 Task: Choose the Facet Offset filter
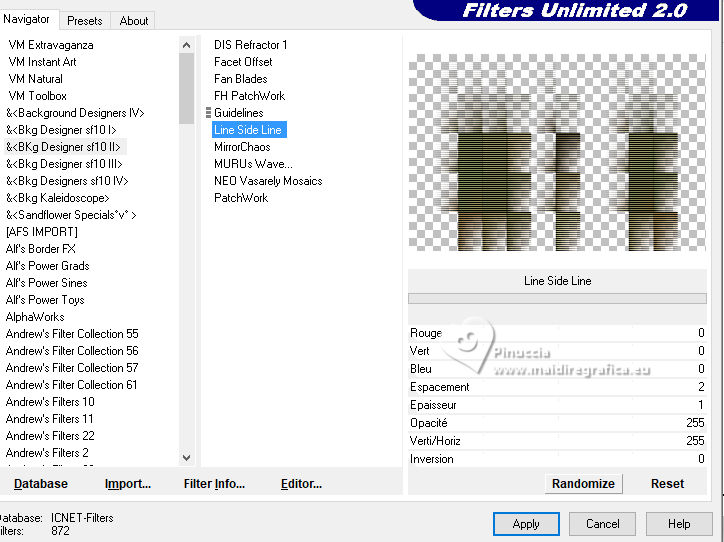pyautogui.click(x=243, y=62)
